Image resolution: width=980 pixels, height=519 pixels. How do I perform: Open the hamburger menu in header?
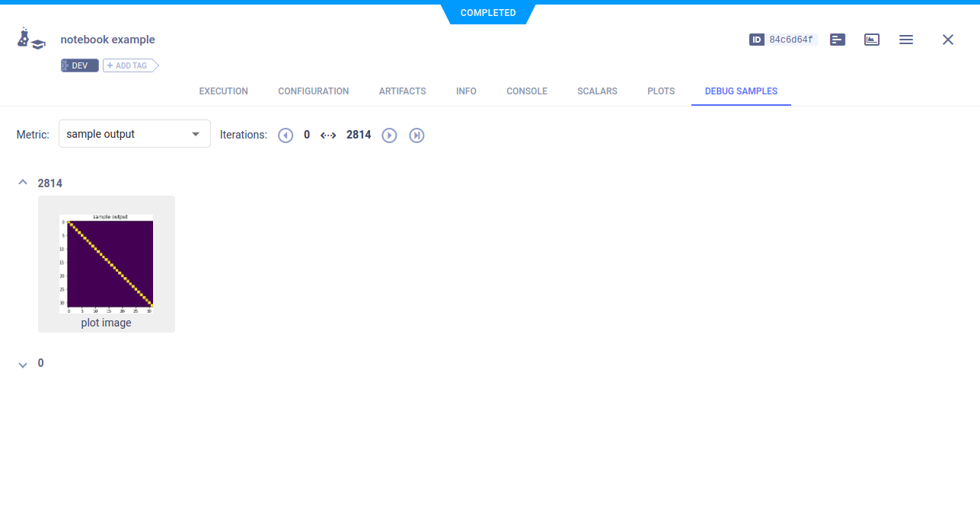906,40
